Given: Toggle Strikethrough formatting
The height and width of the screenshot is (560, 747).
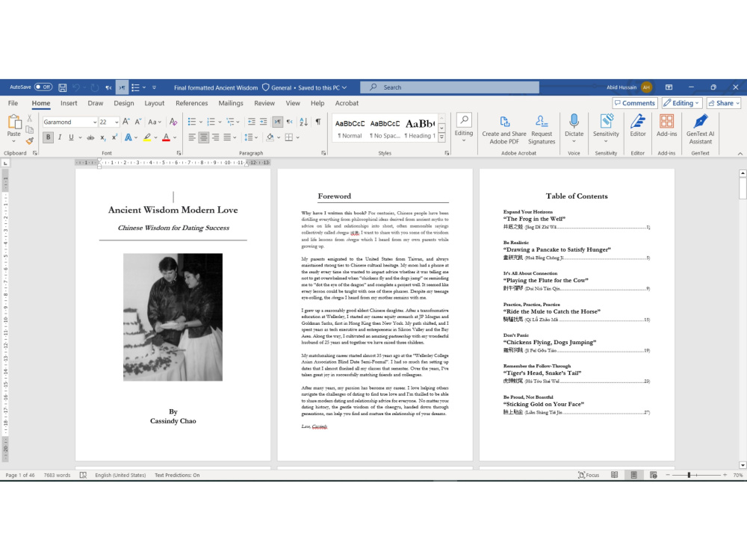Looking at the screenshot, I should (x=90, y=137).
